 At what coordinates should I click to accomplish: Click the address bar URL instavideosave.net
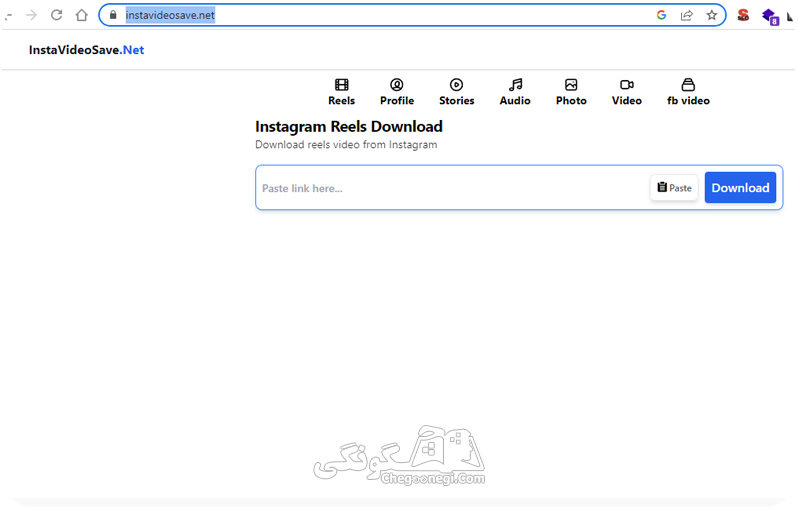click(170, 15)
